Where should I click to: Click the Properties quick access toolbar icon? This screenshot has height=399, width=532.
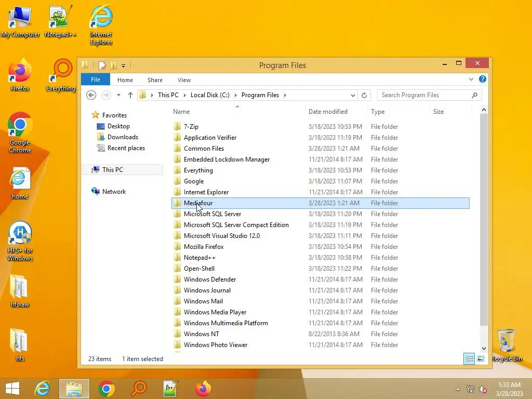pyautogui.click(x=102, y=65)
